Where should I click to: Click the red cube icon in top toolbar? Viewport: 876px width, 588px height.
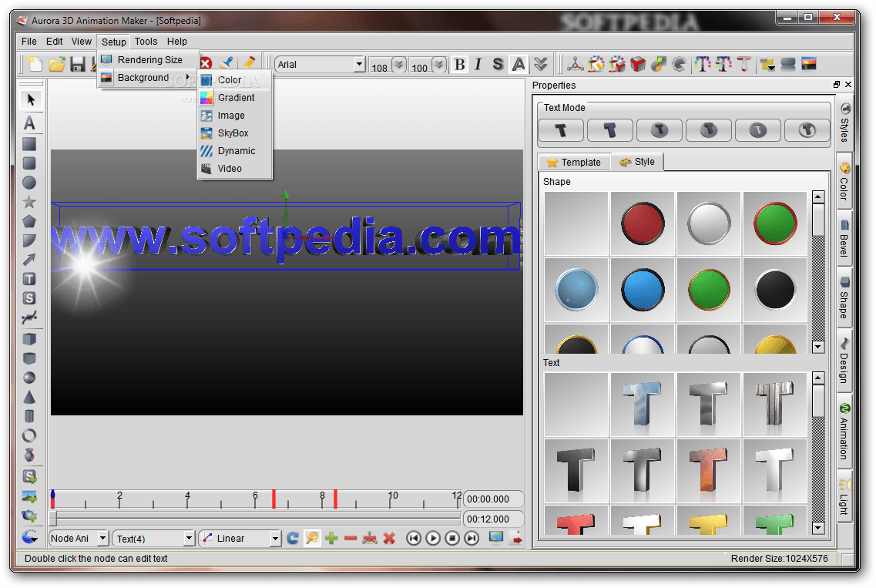638,64
